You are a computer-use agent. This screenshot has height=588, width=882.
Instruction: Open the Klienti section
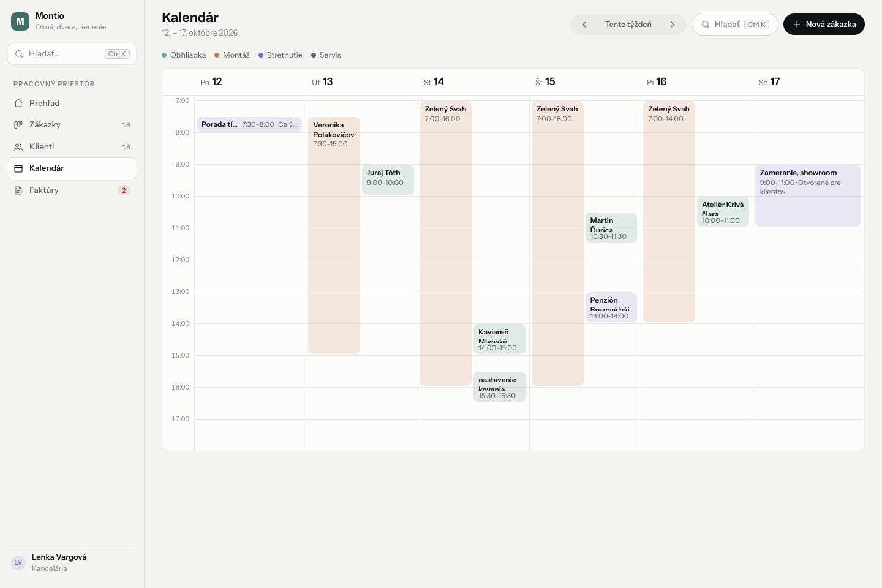[72, 146]
